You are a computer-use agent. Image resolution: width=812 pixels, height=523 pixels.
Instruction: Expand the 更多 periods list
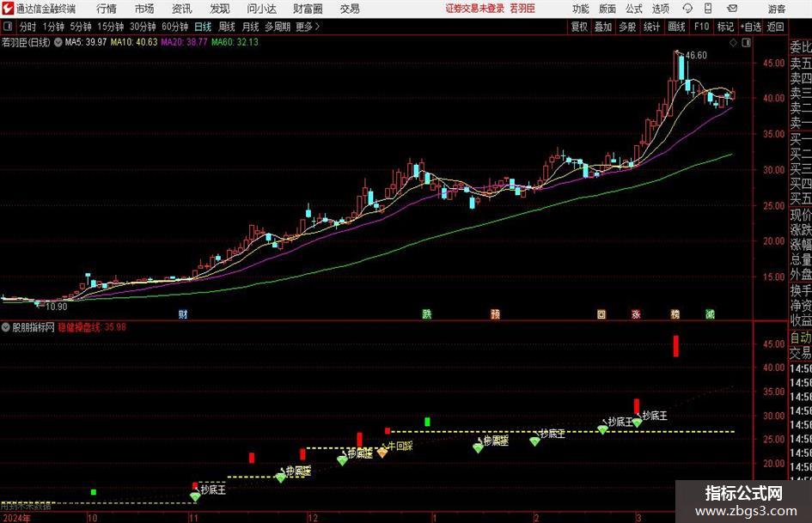click(x=308, y=27)
